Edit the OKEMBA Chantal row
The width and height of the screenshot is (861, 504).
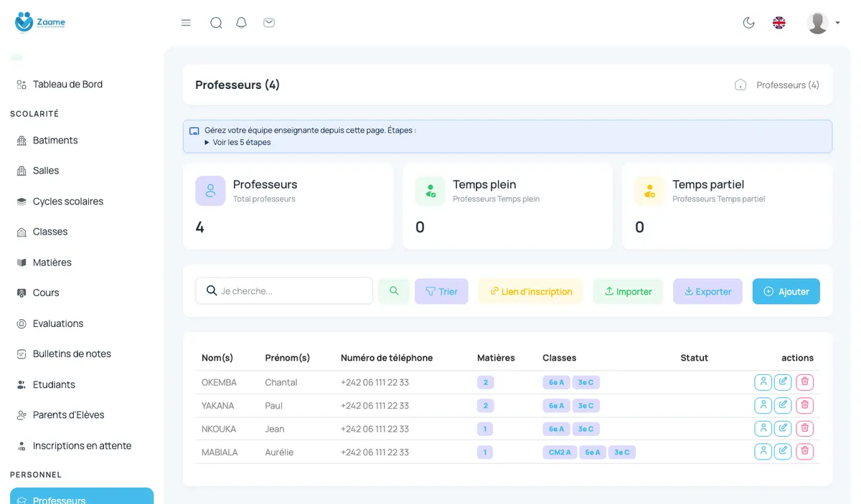pyautogui.click(x=784, y=382)
